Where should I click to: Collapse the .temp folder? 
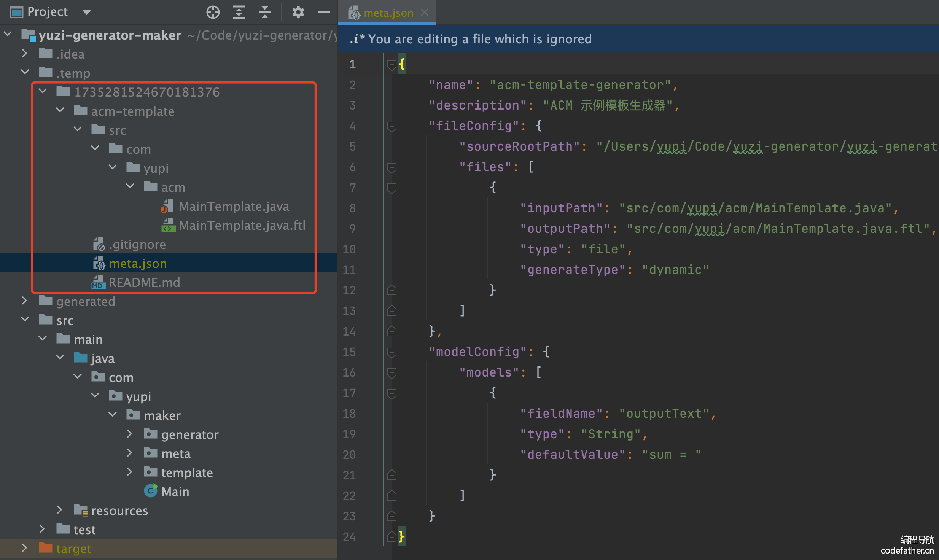(x=25, y=72)
